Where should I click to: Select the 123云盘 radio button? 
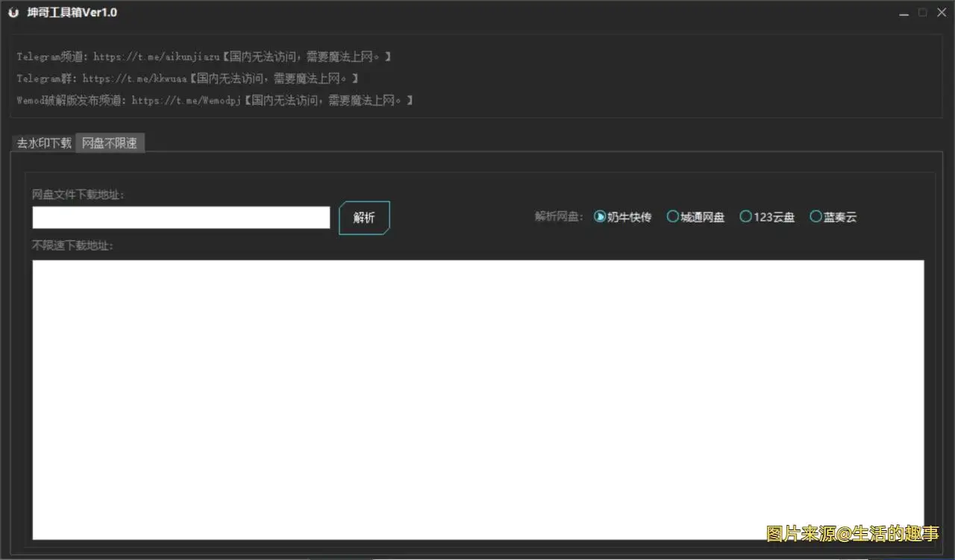point(746,216)
